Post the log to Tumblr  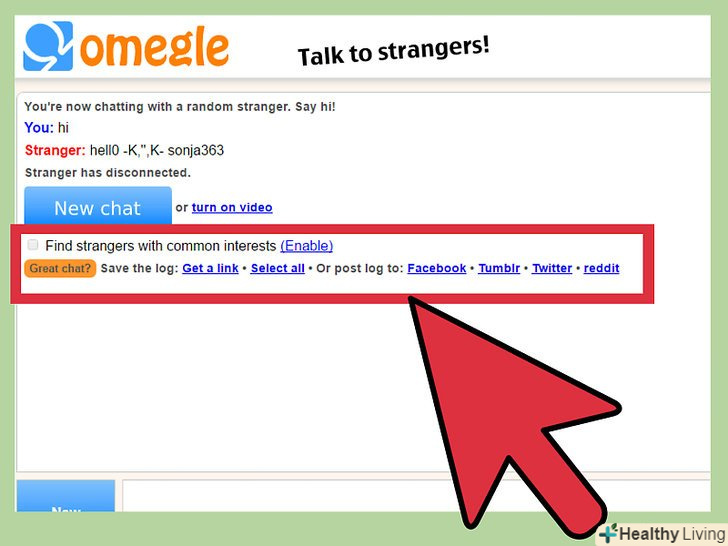tap(499, 268)
